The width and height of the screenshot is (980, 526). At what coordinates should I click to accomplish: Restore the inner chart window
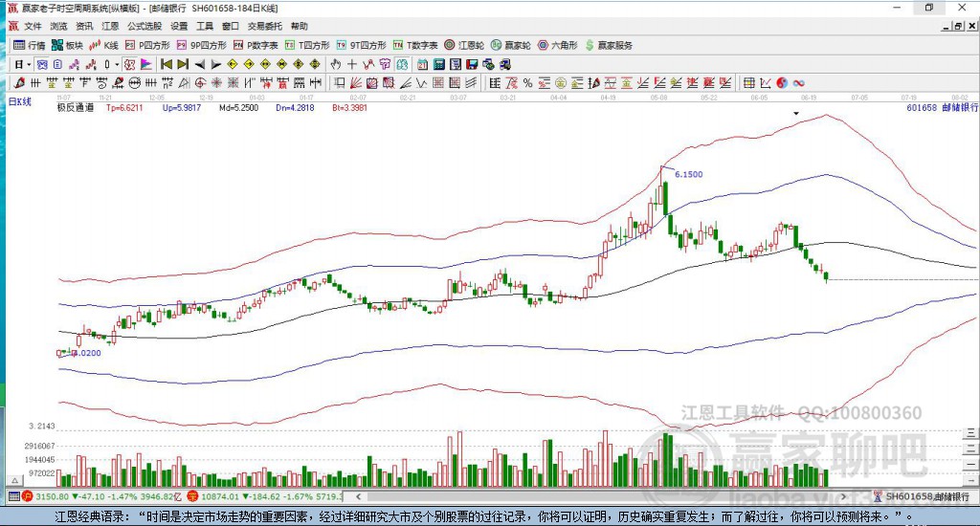[957, 26]
